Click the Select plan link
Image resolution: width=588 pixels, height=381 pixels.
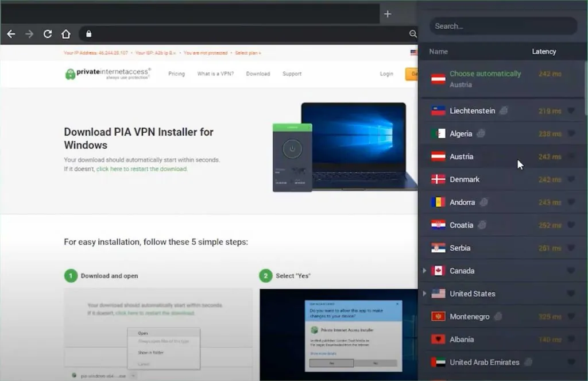click(248, 53)
